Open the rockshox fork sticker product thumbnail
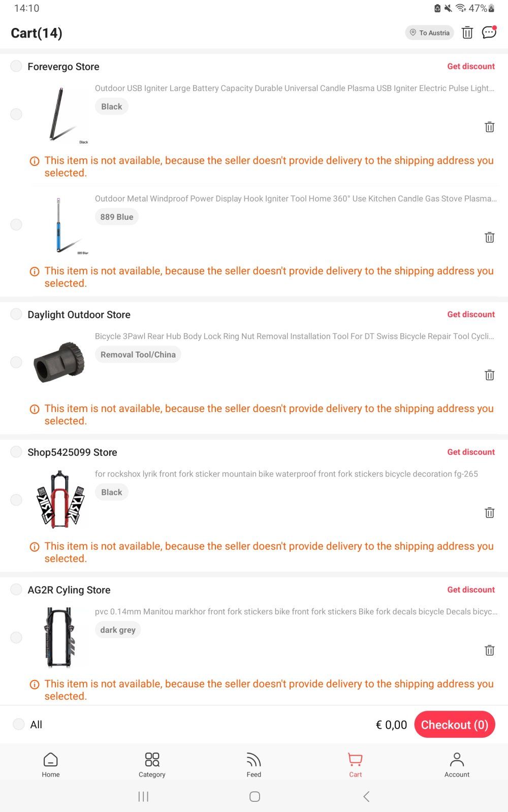Screen dimensions: 508x812 [60, 499]
